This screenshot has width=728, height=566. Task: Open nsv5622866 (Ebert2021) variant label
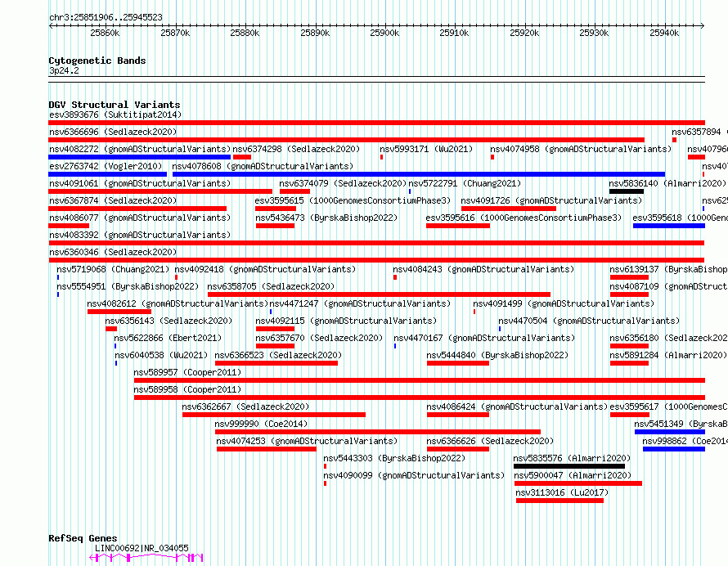[x=168, y=338]
